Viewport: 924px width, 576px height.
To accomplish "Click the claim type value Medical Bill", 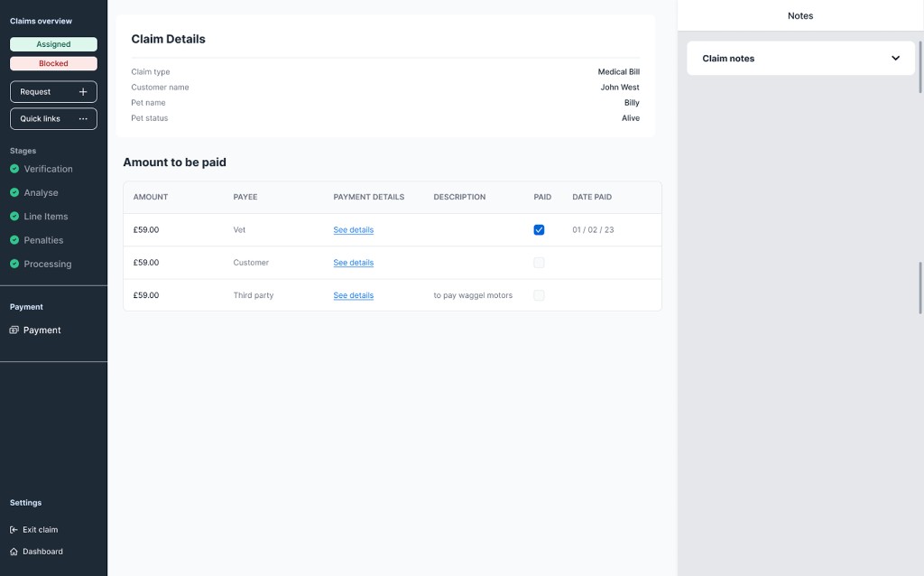I will tap(619, 72).
